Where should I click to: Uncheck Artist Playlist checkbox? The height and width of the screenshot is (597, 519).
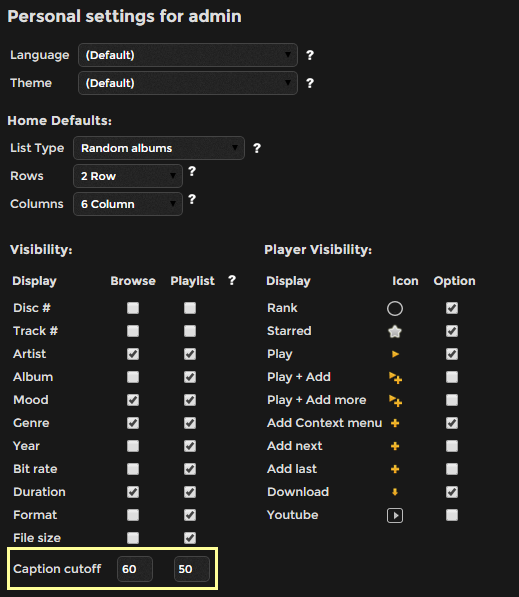190,354
